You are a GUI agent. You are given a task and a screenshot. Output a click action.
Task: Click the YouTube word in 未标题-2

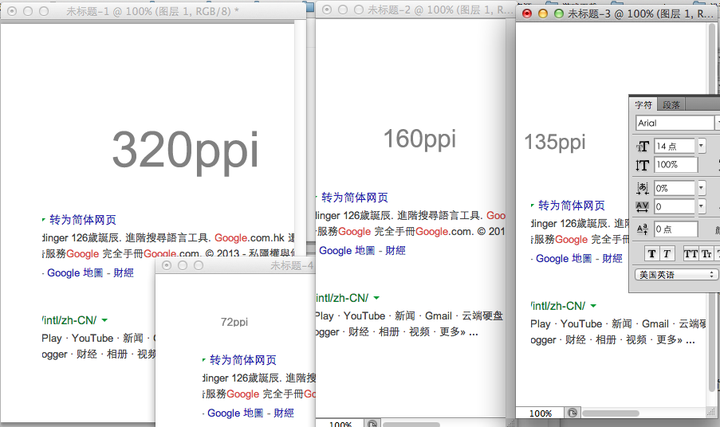364,316
